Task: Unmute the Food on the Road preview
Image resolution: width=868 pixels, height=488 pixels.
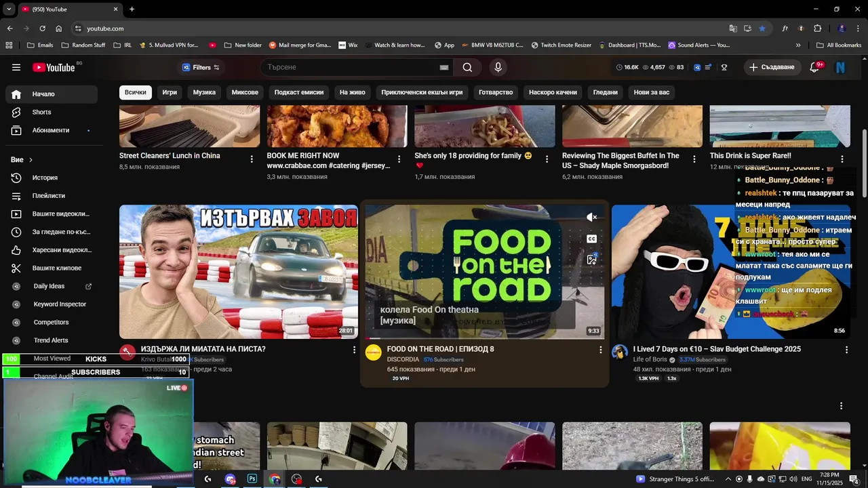Action: click(592, 218)
